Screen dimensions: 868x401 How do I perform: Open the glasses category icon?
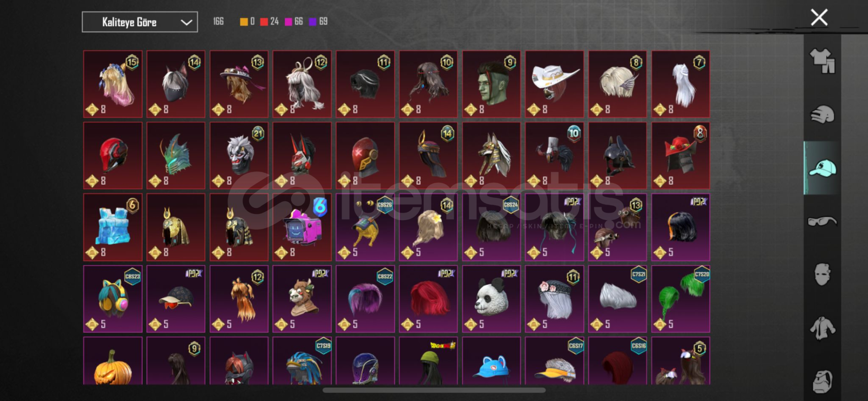point(822,221)
